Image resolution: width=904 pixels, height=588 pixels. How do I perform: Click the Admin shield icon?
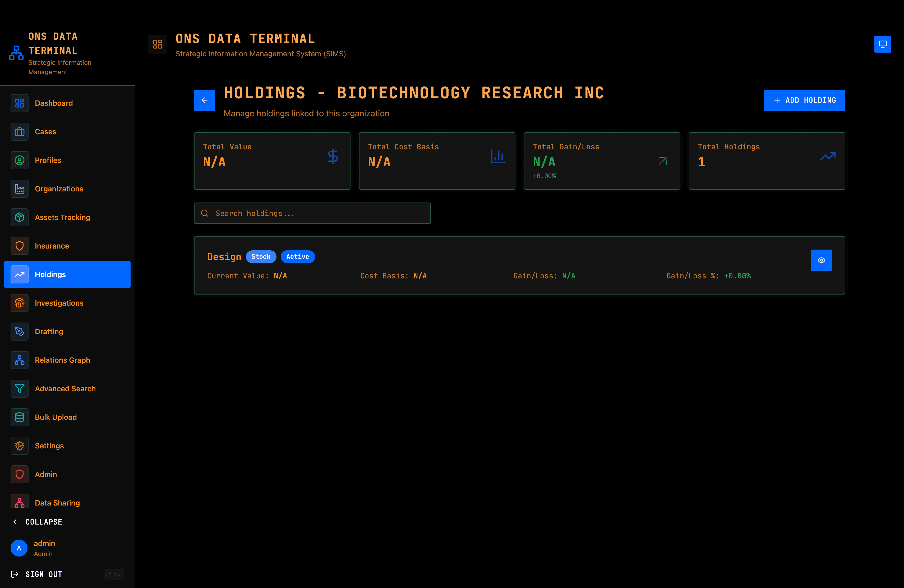(19, 474)
